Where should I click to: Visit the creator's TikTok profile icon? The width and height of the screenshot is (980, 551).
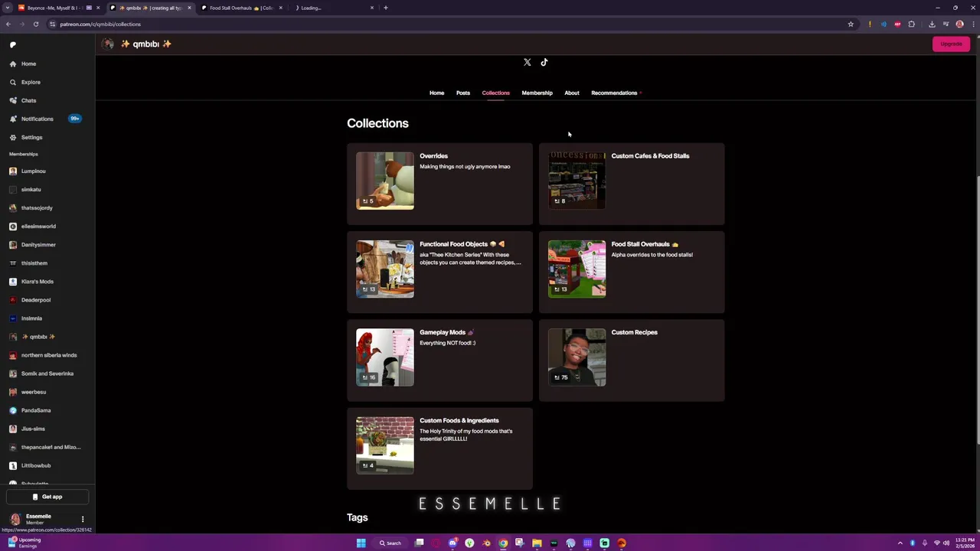(x=544, y=62)
